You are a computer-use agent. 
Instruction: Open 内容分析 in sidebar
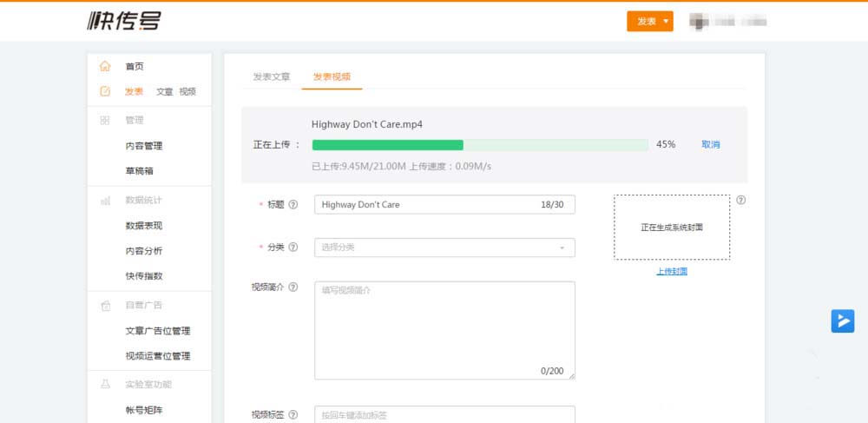coord(144,251)
